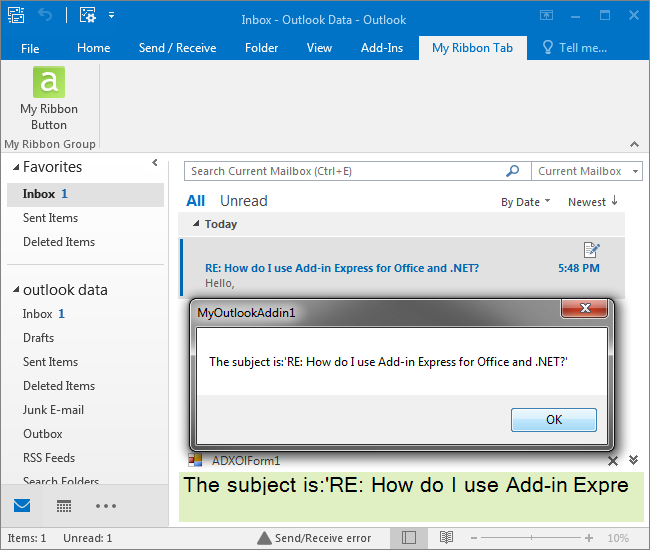Switch to Normal view layout icon
This screenshot has height=550, width=650.
409,538
